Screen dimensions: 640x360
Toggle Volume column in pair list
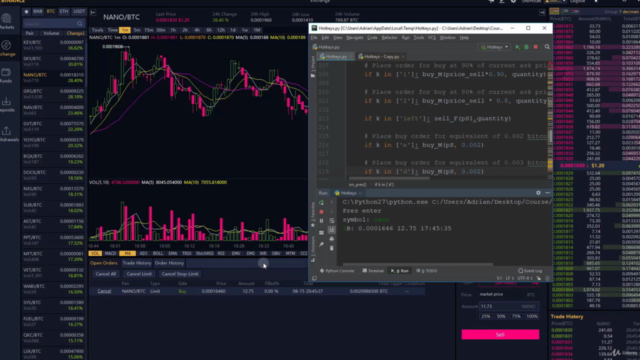coord(51,33)
